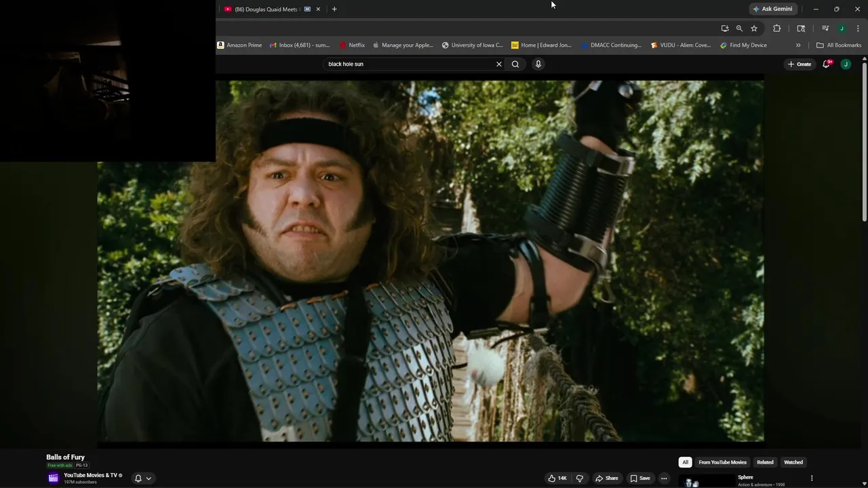Screen dimensions: 868x488
Task: Select the Douglas Quaid Meets tab
Action: coord(271,9)
